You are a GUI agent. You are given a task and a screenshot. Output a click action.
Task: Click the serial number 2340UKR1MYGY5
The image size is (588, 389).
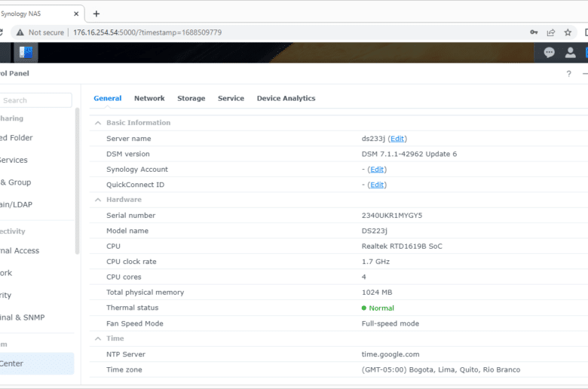click(x=392, y=216)
